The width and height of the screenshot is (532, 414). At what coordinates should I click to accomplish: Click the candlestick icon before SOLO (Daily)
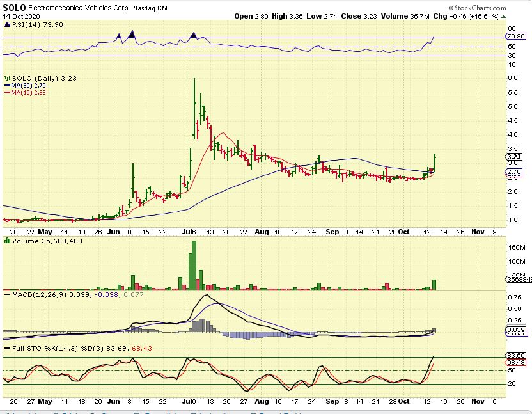click(7, 78)
